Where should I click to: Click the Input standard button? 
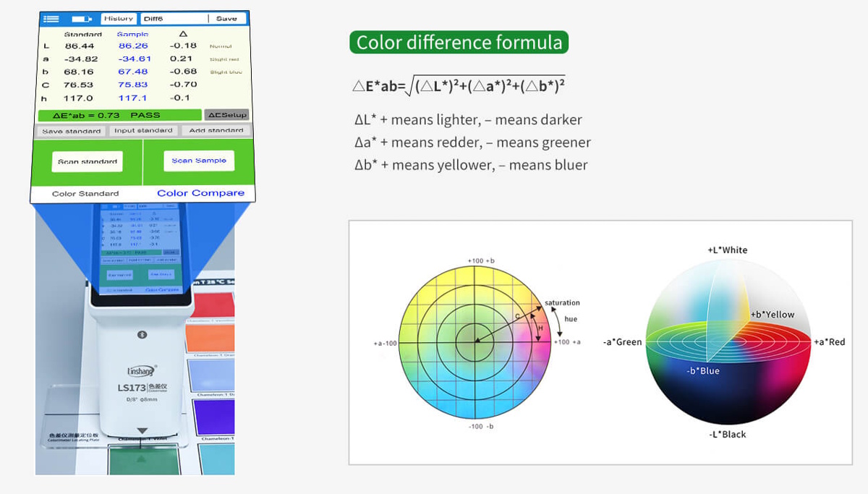coord(143,131)
